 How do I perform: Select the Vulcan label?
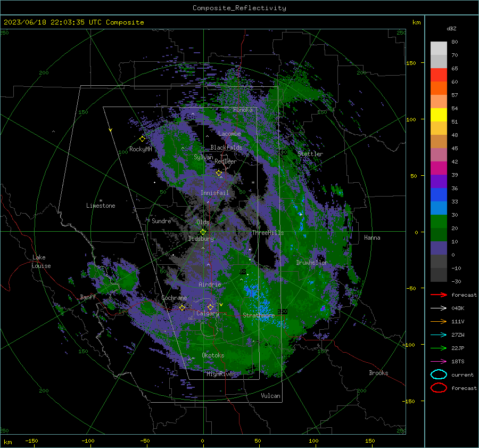[x=270, y=396]
